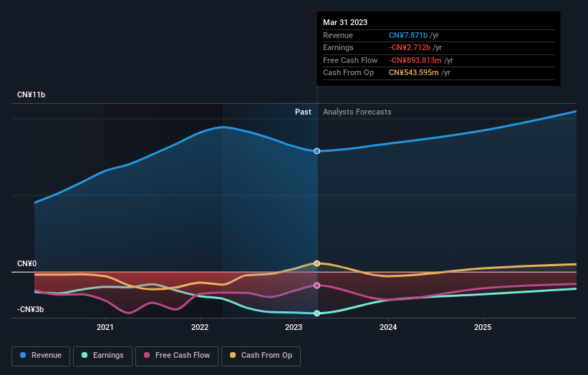Toggle the Earnings legend series
Screen dimensions: 588x375
tap(102, 356)
